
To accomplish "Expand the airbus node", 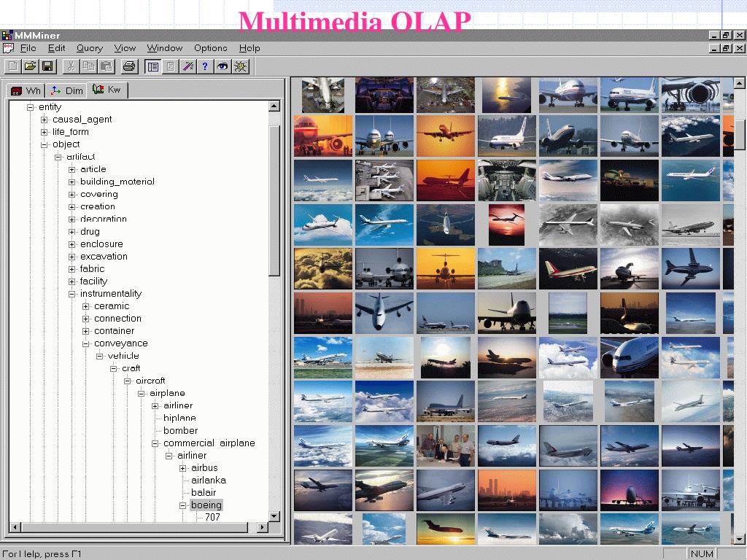I will [x=183, y=468].
